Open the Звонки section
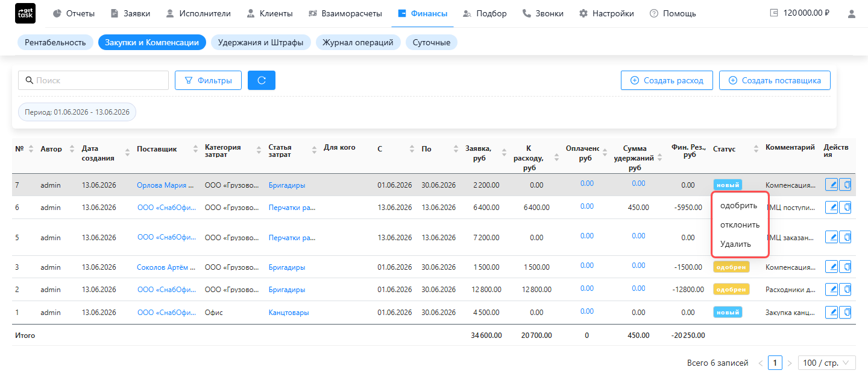Viewport: 868px width, 382px height. click(542, 13)
